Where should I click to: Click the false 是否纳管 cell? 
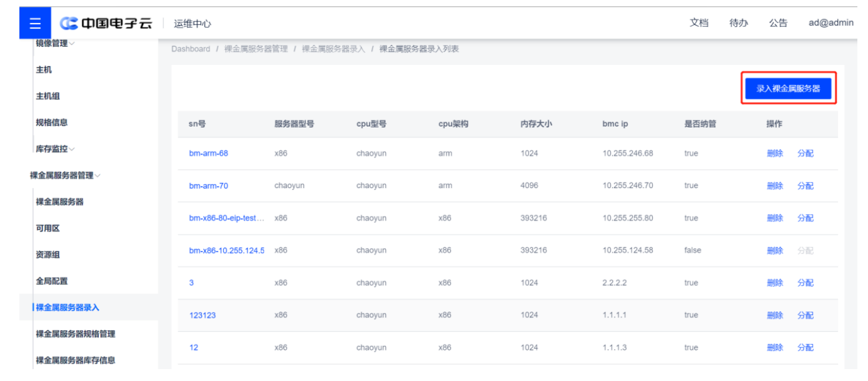(693, 250)
